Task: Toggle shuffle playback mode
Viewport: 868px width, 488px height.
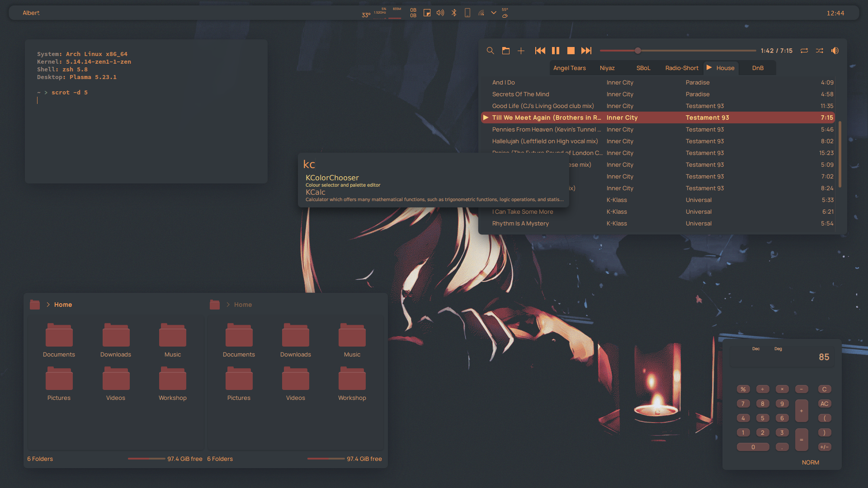Action: point(820,51)
